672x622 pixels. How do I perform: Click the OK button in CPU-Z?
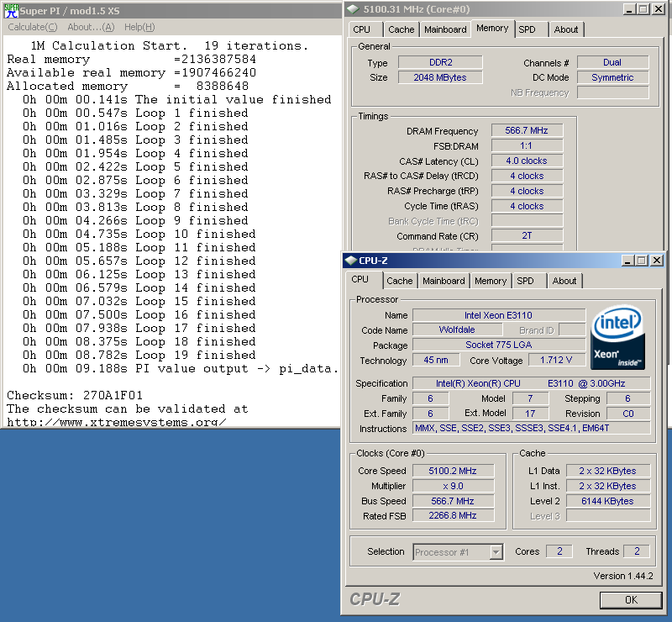point(631,599)
